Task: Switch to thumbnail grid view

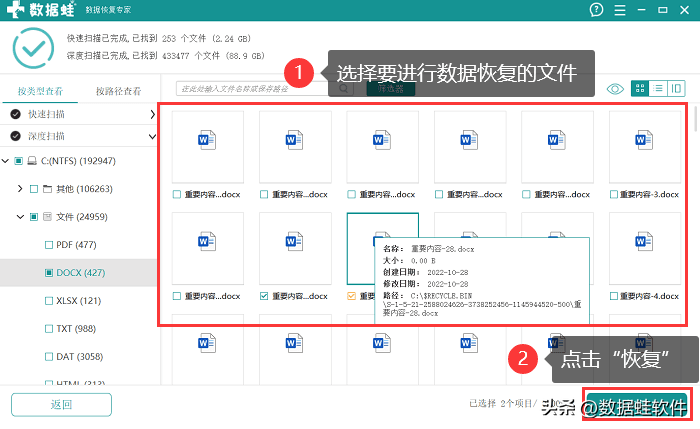Action: pos(640,88)
